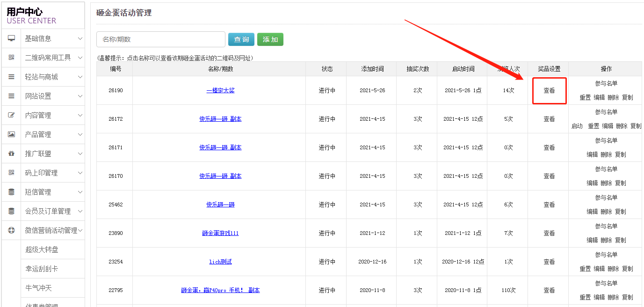Click 启动 for activity 26172
Screen dimensions: 644x307
pyautogui.click(x=577, y=126)
